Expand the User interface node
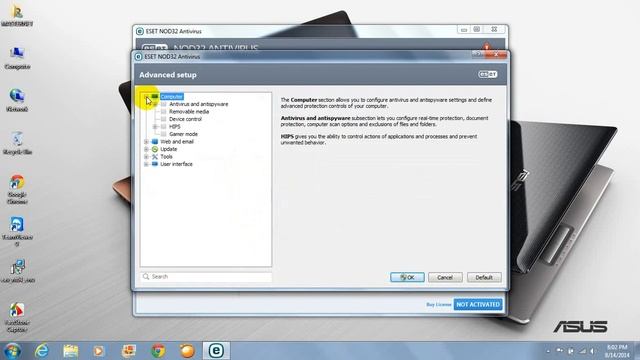Screen dimensions: 640x360 (x=146, y=164)
